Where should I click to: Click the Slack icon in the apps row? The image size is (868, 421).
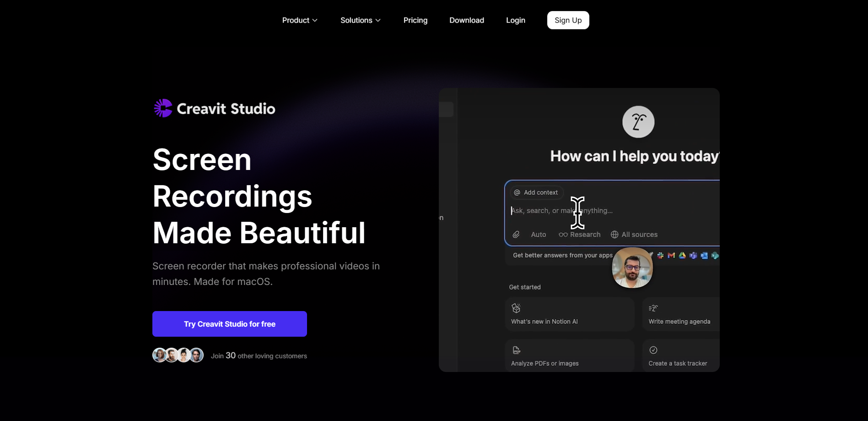(x=660, y=255)
